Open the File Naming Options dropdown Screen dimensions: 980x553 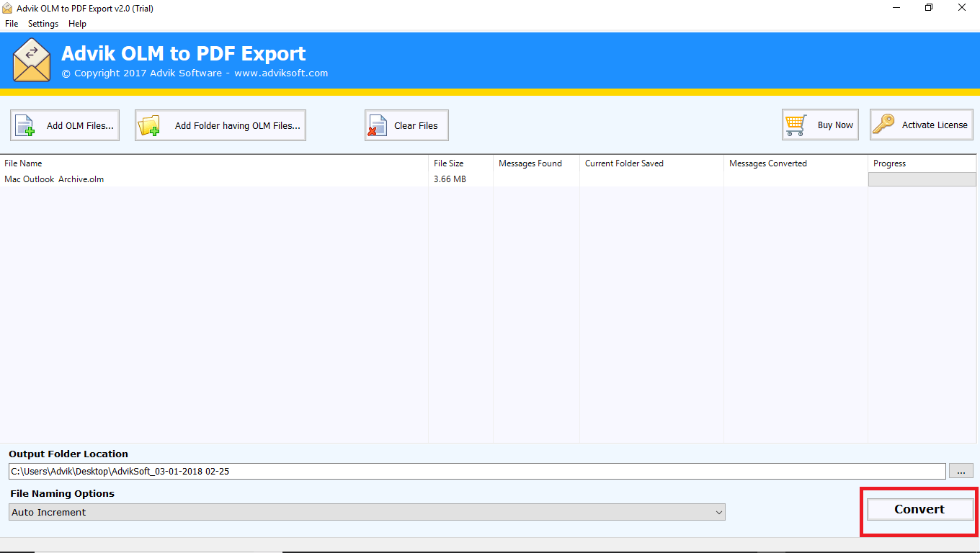pyautogui.click(x=367, y=512)
